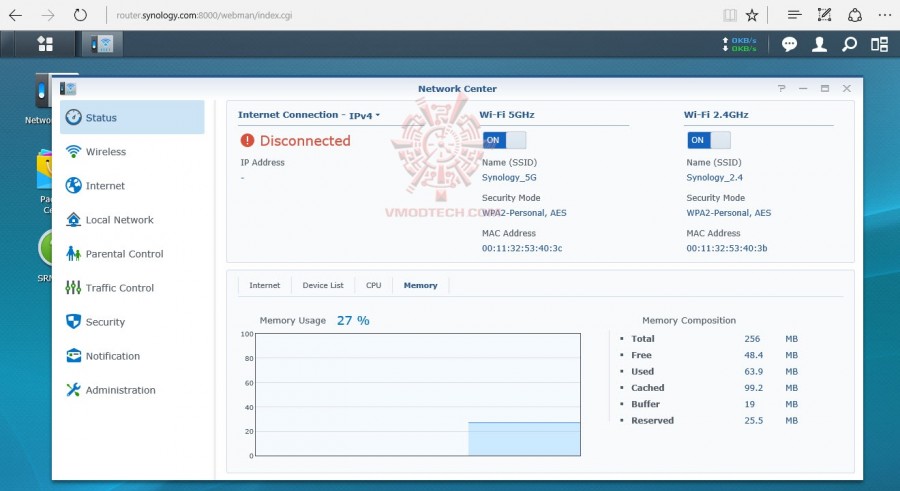The image size is (900, 491).
Task: Switch to the Device List tab
Action: [323, 285]
